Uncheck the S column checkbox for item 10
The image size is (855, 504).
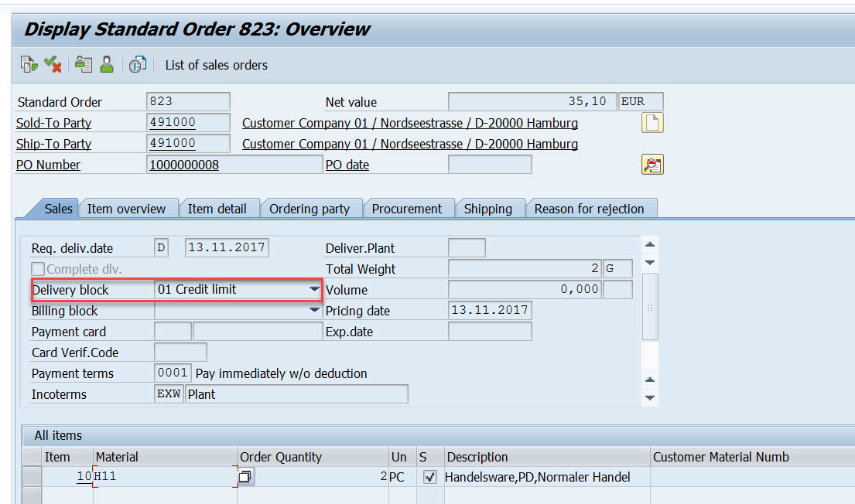coord(430,476)
